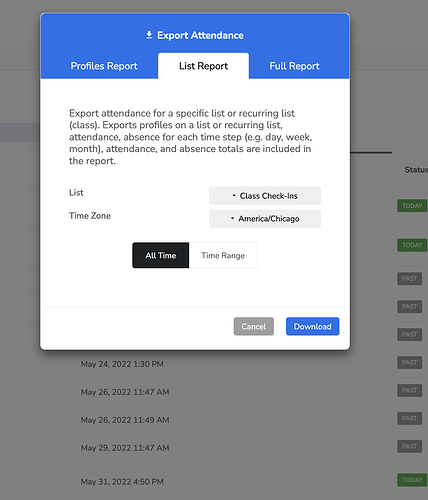The image size is (428, 500).
Task: Switch to the Profiles Report tab
Action: click(x=104, y=66)
